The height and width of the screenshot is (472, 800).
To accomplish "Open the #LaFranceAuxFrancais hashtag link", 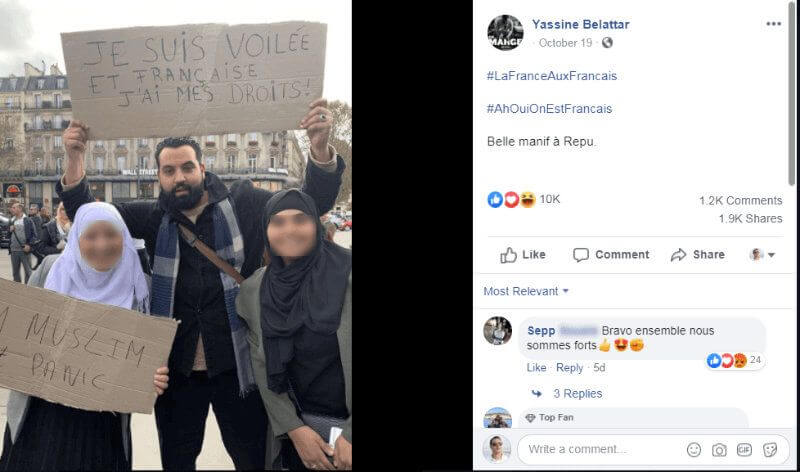I will (552, 76).
